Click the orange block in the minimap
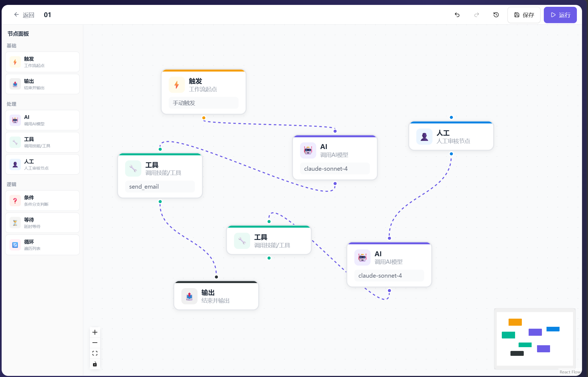 [x=515, y=322]
